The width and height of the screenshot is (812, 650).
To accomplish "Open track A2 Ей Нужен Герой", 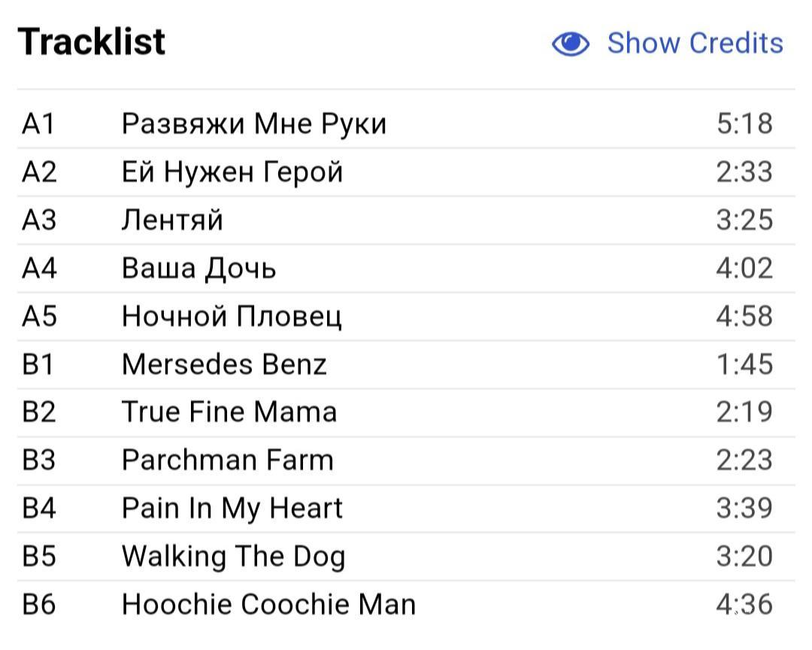I will pos(406,172).
